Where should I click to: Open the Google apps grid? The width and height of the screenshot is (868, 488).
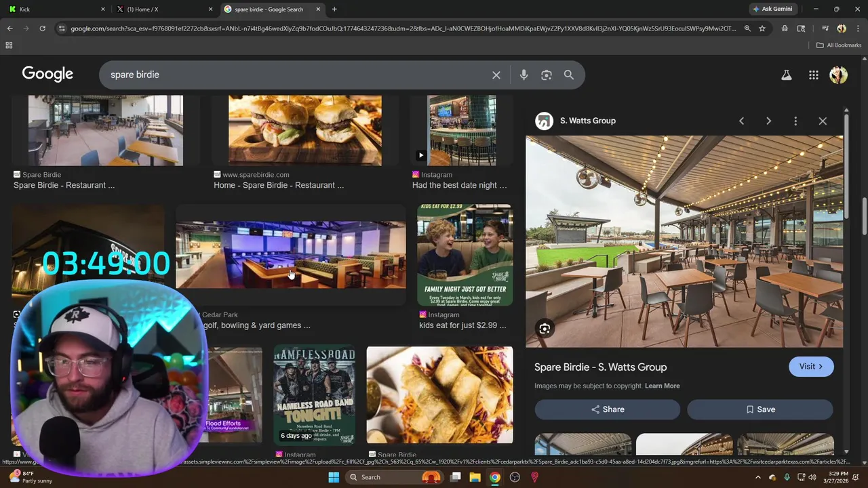814,75
